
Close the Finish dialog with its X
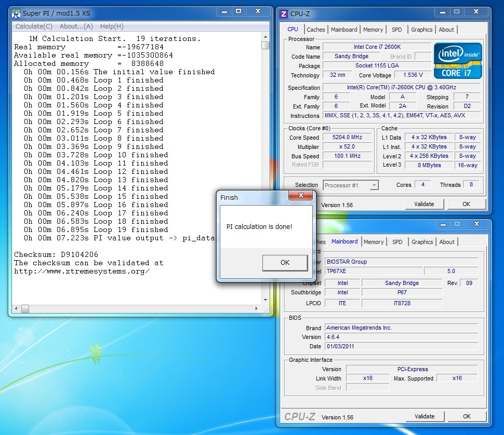pyautogui.click(x=300, y=196)
